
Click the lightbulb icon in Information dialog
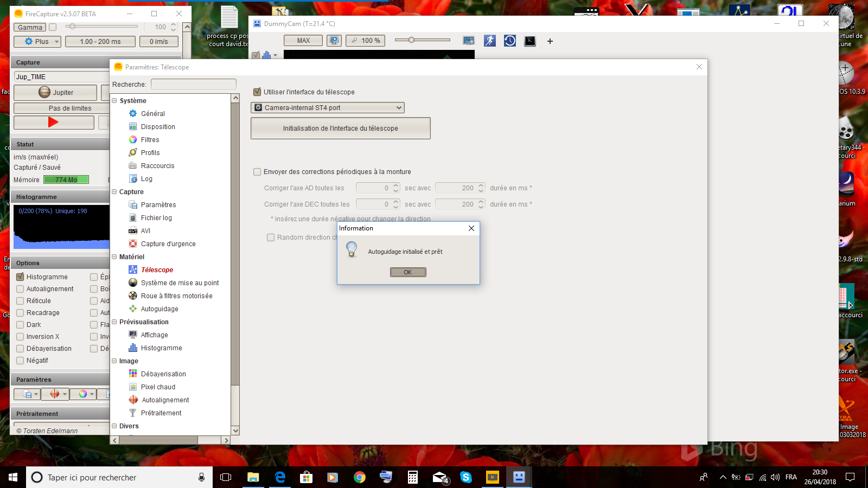pos(352,249)
